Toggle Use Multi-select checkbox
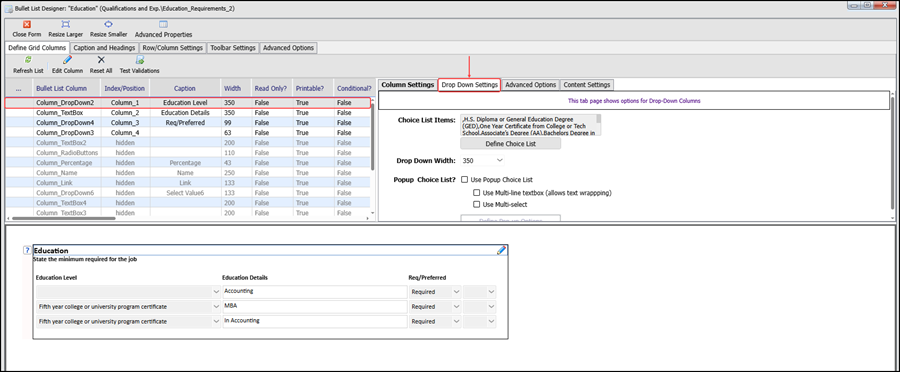This screenshot has width=900, height=372. (476, 204)
